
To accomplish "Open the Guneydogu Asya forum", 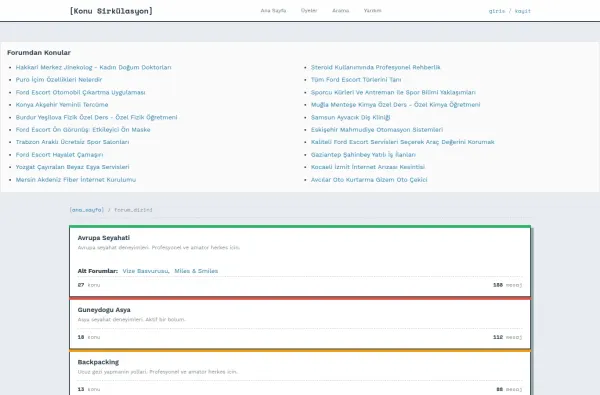I will click(x=104, y=310).
